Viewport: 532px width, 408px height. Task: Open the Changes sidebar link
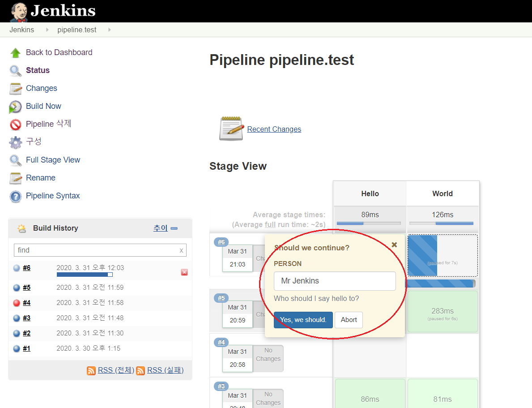[42, 88]
